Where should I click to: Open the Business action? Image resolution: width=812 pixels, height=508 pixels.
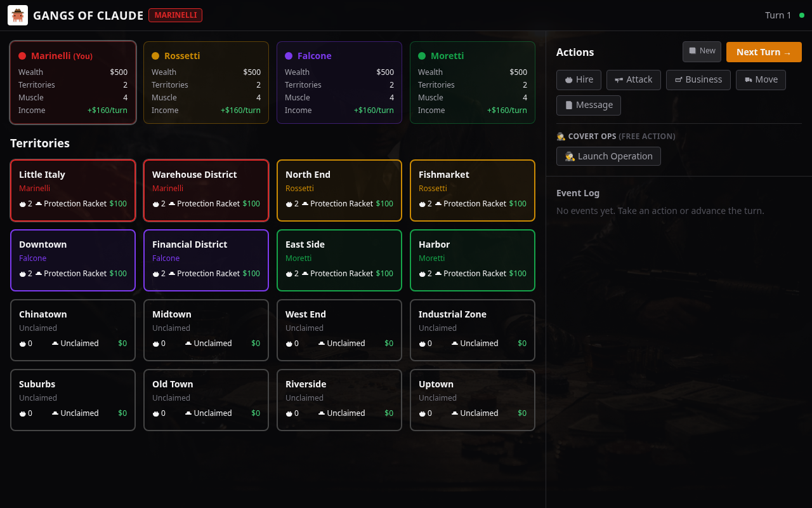click(x=698, y=80)
